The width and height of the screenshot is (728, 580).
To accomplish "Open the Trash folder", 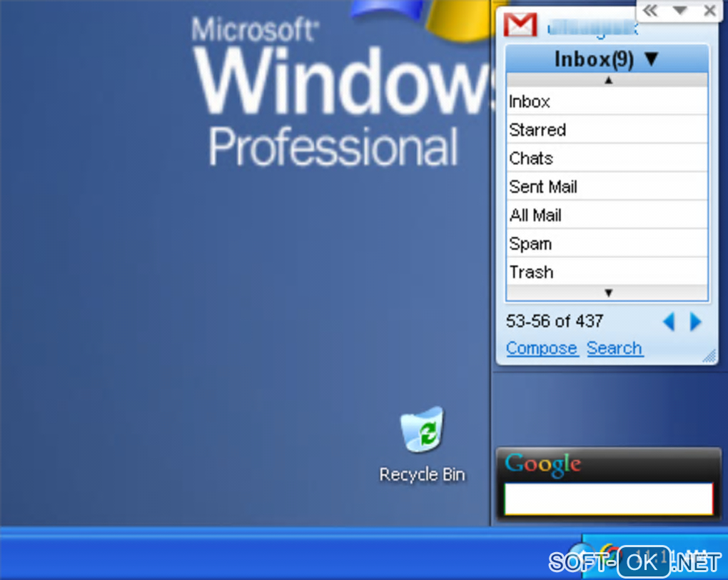I will pyautogui.click(x=607, y=271).
